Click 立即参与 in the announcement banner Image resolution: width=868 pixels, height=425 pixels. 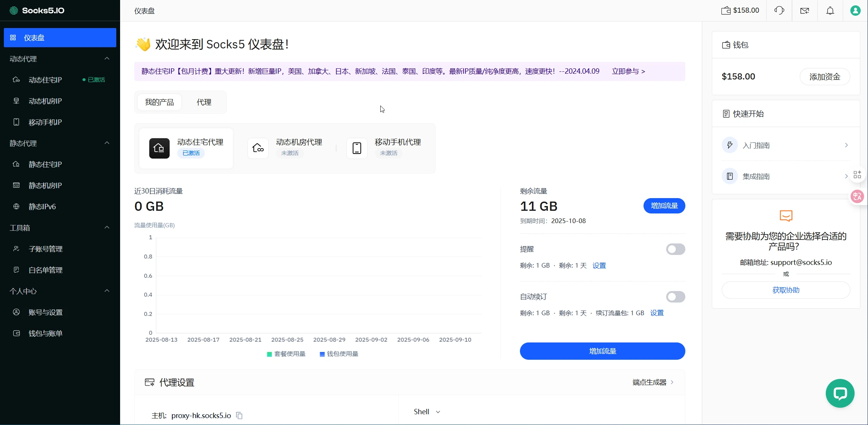[x=628, y=71]
